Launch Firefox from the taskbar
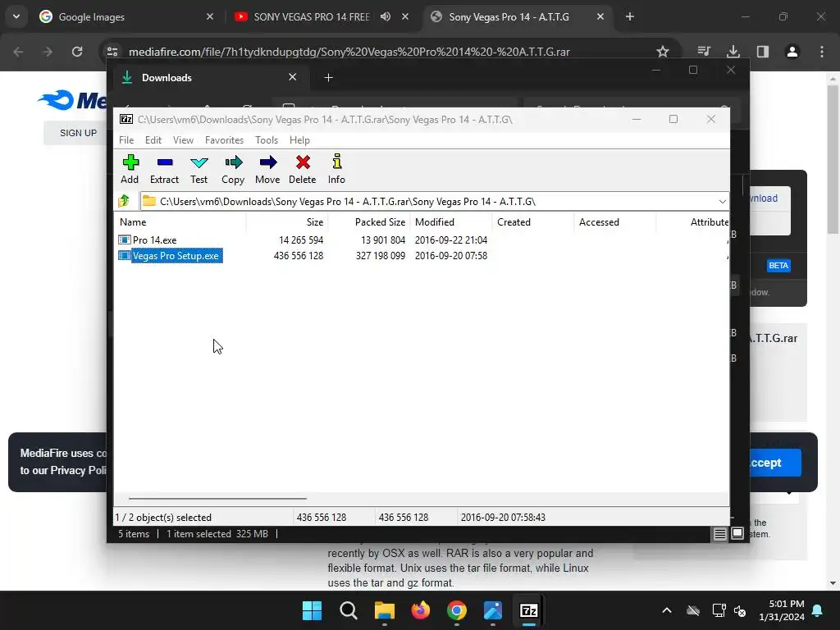Image resolution: width=840 pixels, height=630 pixels. click(421, 610)
